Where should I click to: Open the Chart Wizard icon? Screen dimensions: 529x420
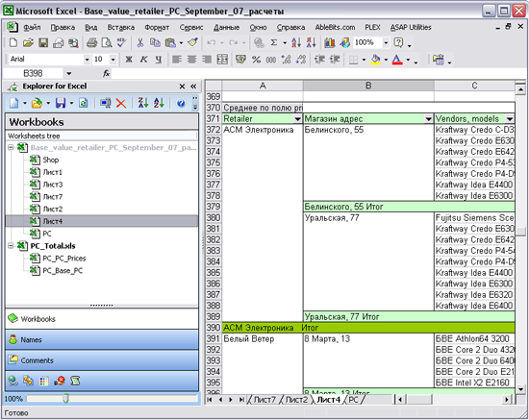[330, 43]
